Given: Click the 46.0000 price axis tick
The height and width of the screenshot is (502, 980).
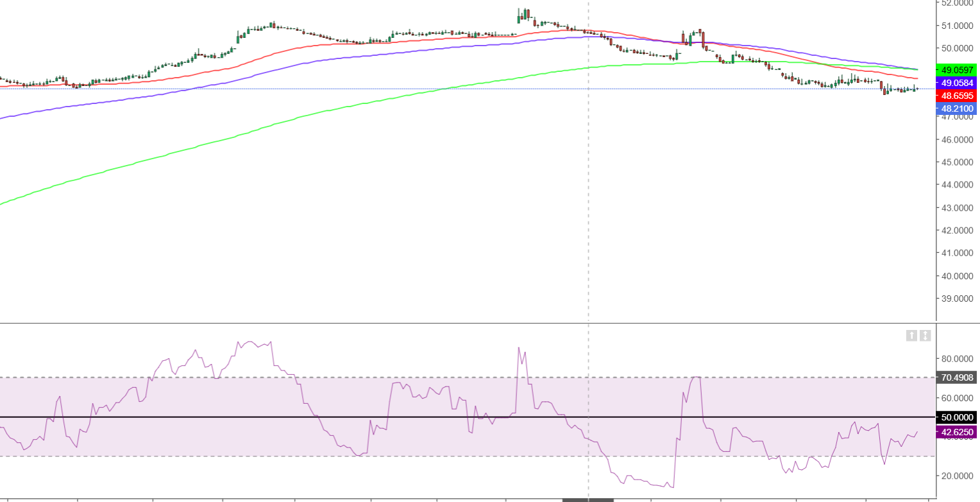Looking at the screenshot, I should tap(956, 139).
